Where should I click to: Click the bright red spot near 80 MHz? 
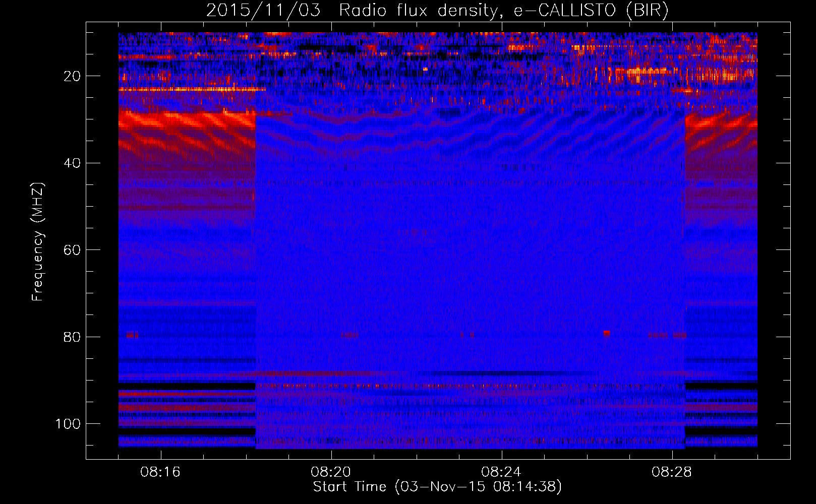(607, 333)
